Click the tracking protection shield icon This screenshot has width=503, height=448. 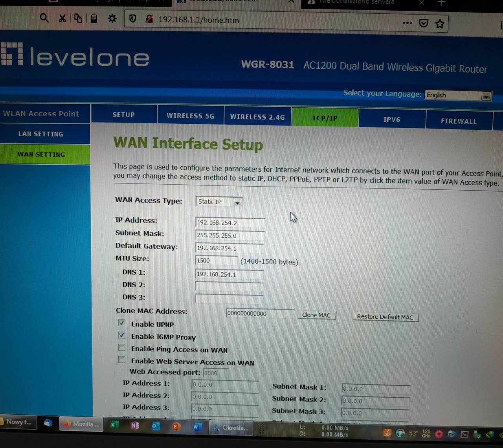click(133, 19)
